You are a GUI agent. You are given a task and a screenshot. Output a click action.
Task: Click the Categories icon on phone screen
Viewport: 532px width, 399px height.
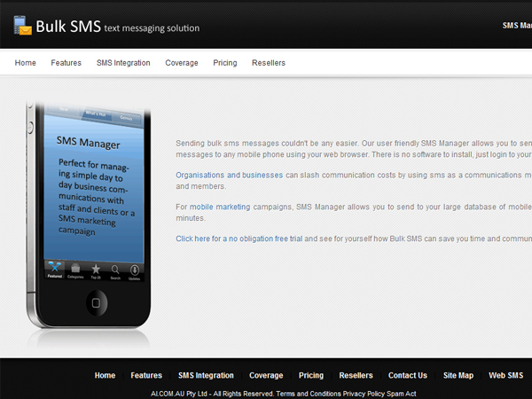[x=75, y=270]
